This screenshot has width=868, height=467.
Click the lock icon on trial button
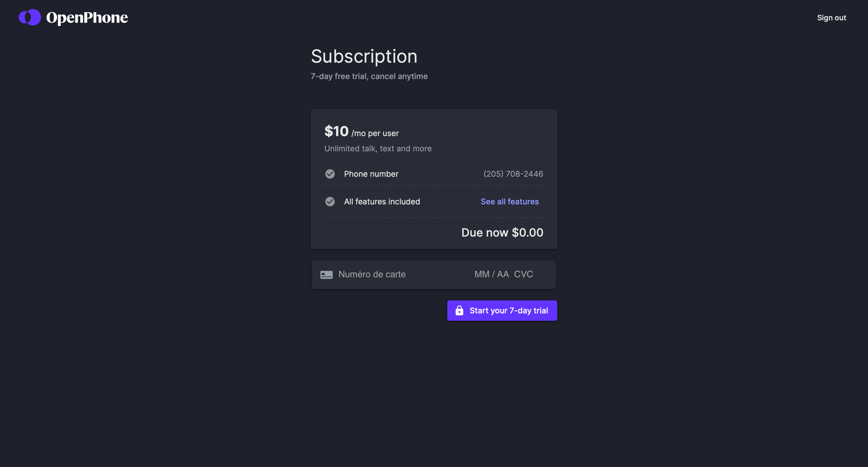pyautogui.click(x=459, y=310)
